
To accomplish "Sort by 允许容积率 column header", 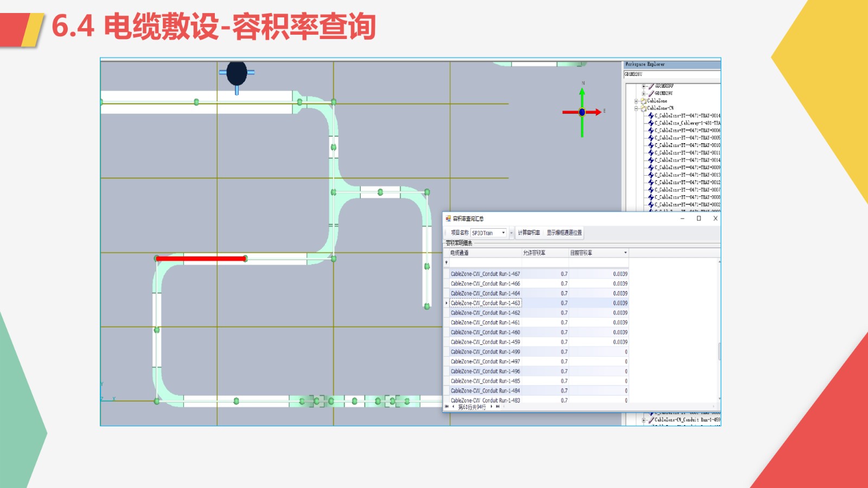I will coord(545,253).
